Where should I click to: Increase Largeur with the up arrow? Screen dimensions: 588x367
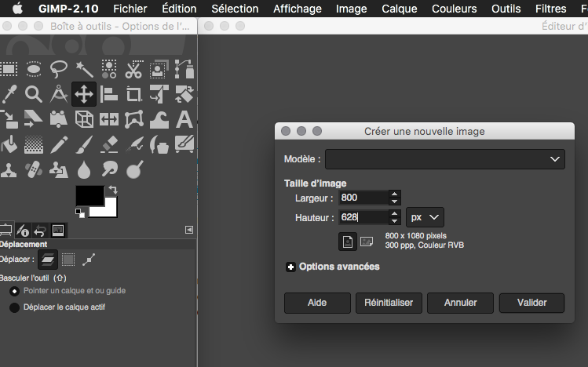394,194
